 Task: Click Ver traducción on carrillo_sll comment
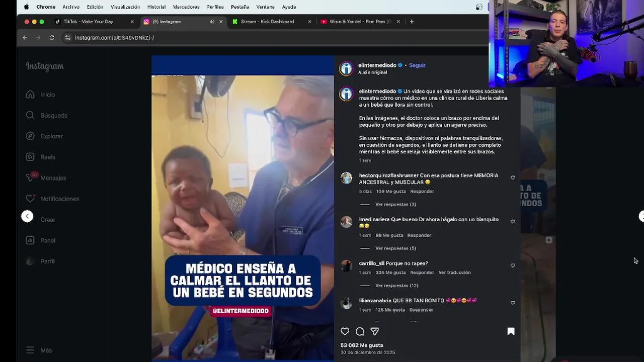point(454,273)
